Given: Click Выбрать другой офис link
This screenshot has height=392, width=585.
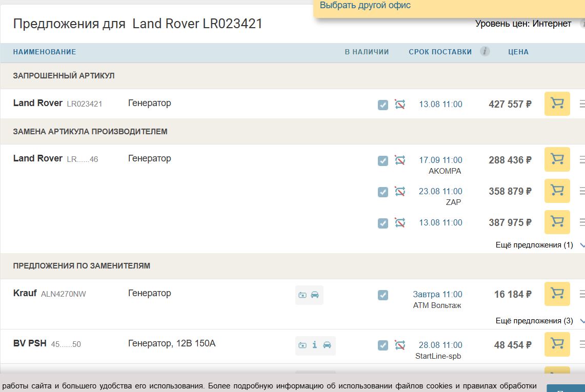Looking at the screenshot, I should point(365,5).
